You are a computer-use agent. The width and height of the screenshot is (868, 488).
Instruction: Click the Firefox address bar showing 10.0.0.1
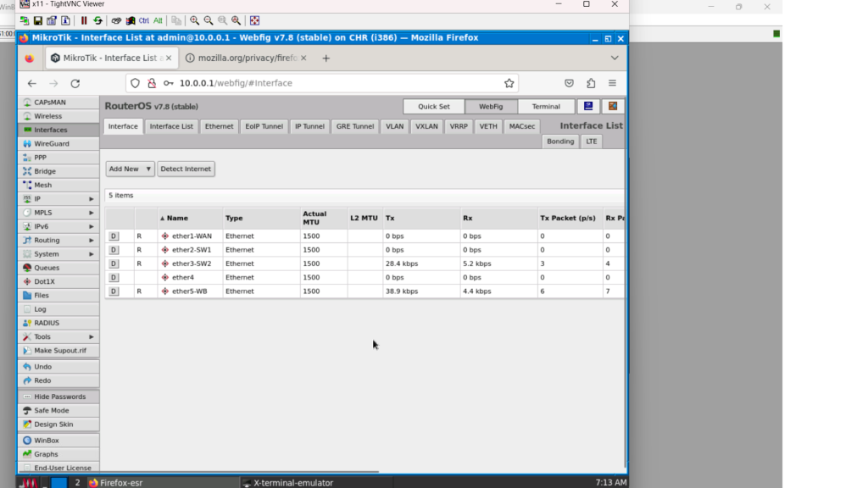pyautogui.click(x=339, y=83)
